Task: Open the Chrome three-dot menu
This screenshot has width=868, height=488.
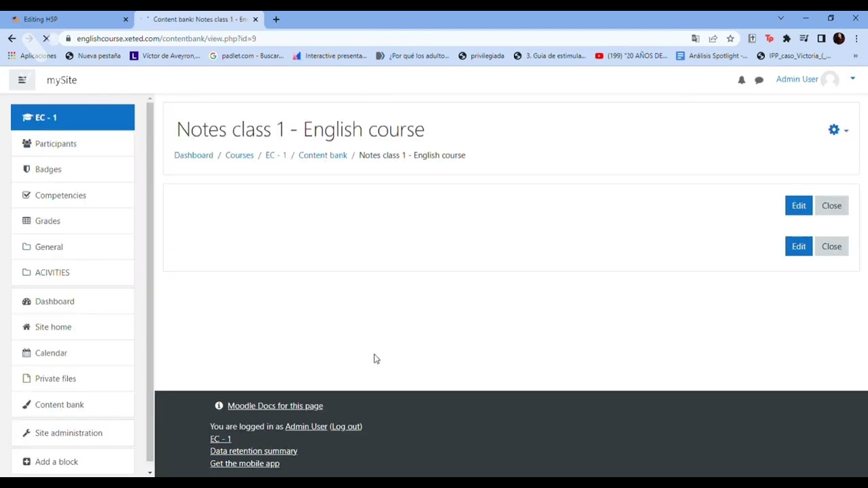Action: pos(856,39)
